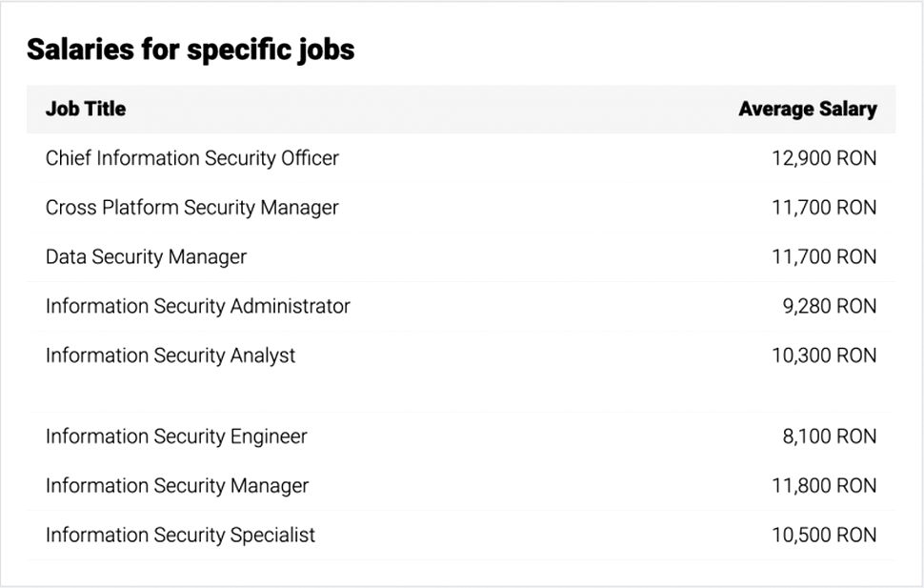Open Information Security Specialist entry

[x=180, y=536]
